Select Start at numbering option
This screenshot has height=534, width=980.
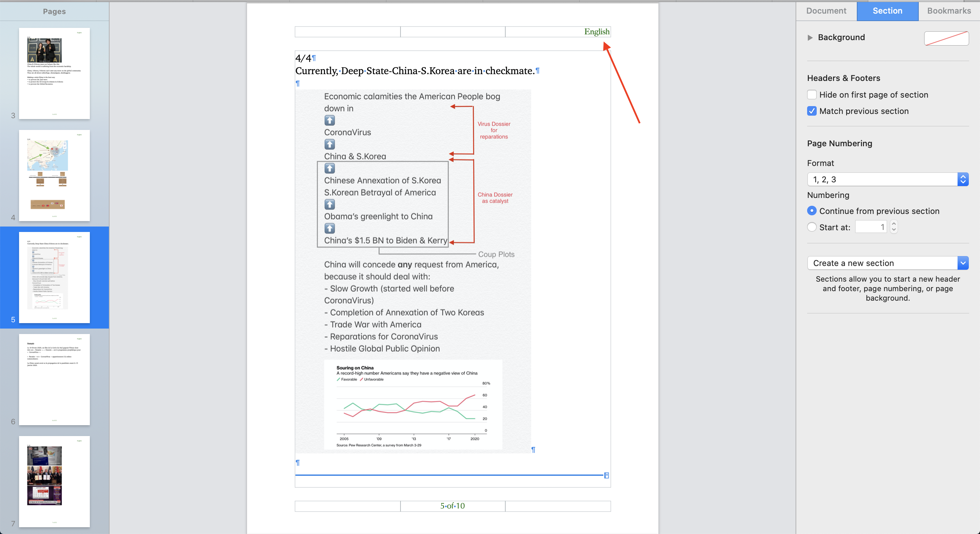(x=812, y=227)
